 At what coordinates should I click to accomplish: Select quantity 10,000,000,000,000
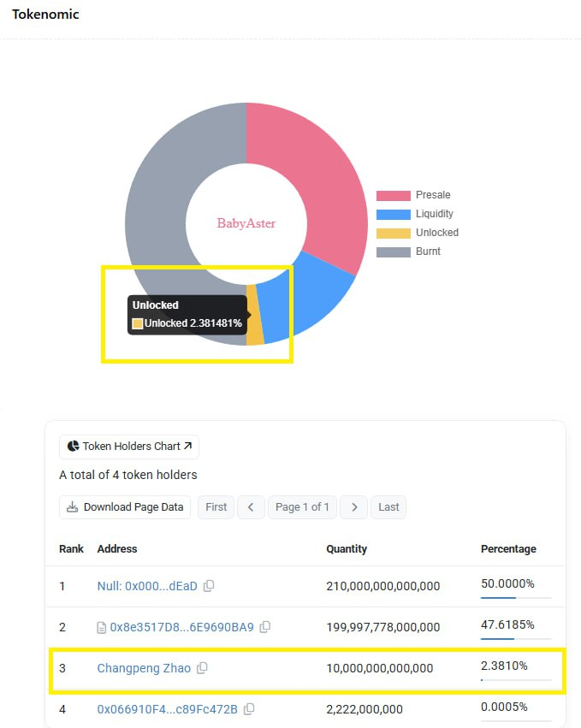click(379, 668)
